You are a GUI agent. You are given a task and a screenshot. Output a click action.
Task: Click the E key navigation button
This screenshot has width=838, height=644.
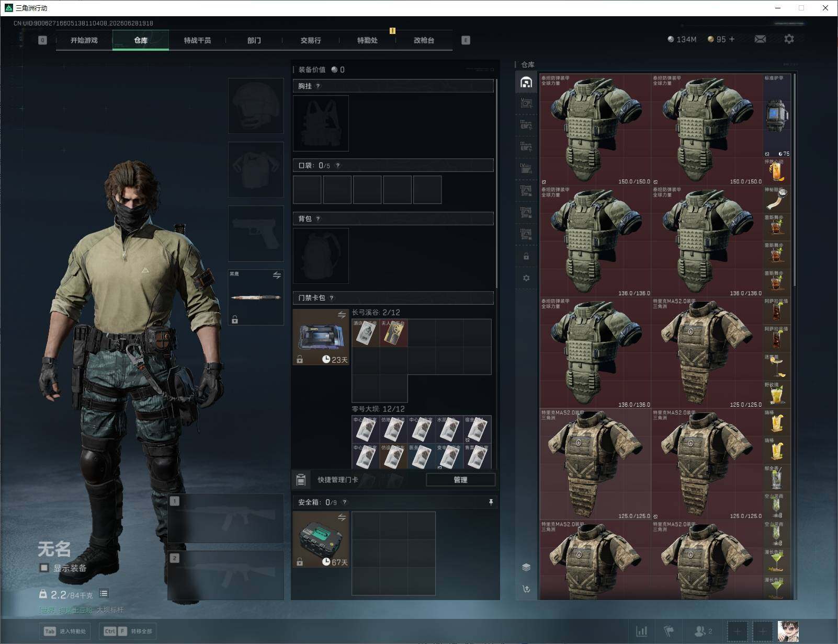tap(466, 40)
